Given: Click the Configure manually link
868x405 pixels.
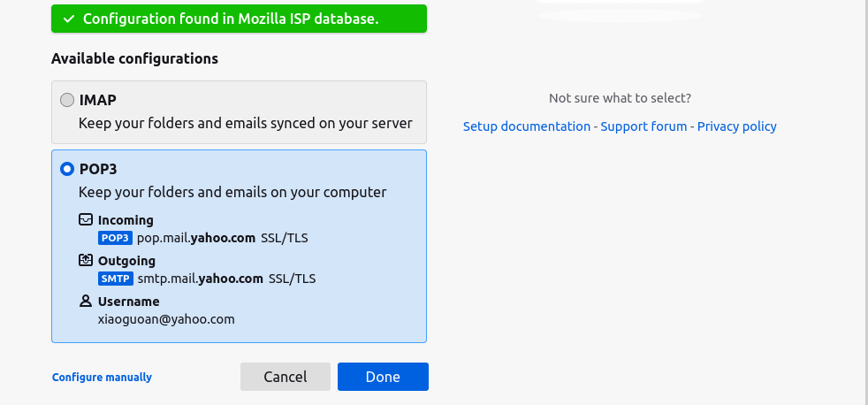Looking at the screenshot, I should pyautogui.click(x=102, y=378).
